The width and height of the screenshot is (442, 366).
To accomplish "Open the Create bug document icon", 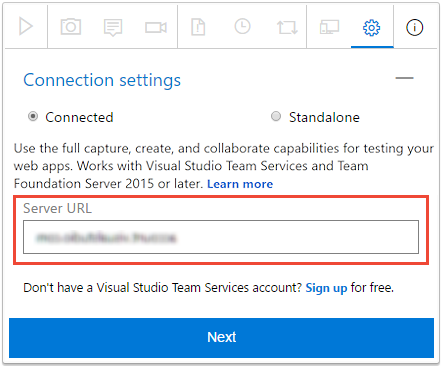I will click(198, 27).
